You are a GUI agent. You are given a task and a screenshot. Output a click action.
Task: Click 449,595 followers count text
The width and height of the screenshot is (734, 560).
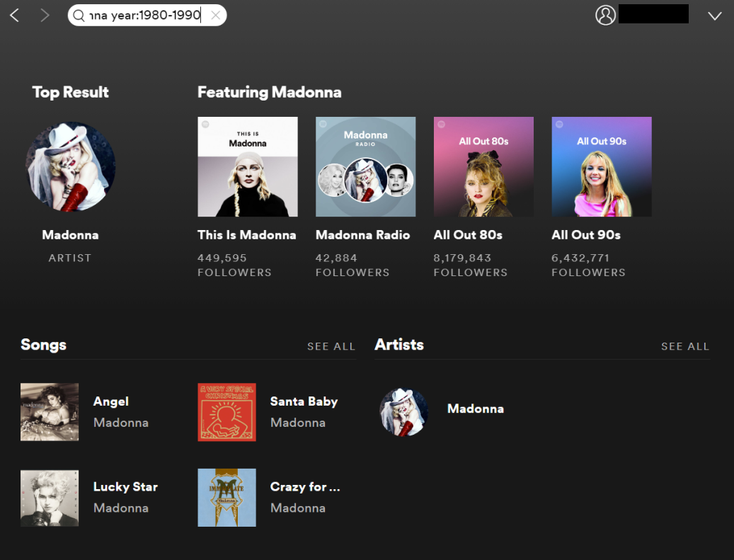point(222,258)
